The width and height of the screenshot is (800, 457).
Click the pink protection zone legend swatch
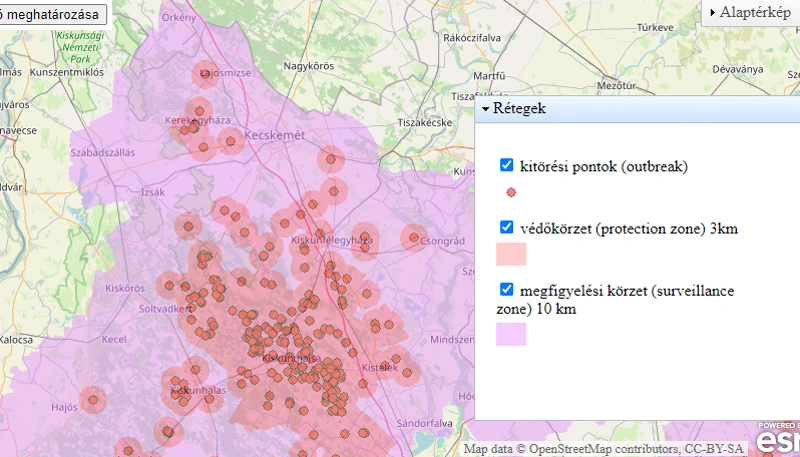point(511,254)
